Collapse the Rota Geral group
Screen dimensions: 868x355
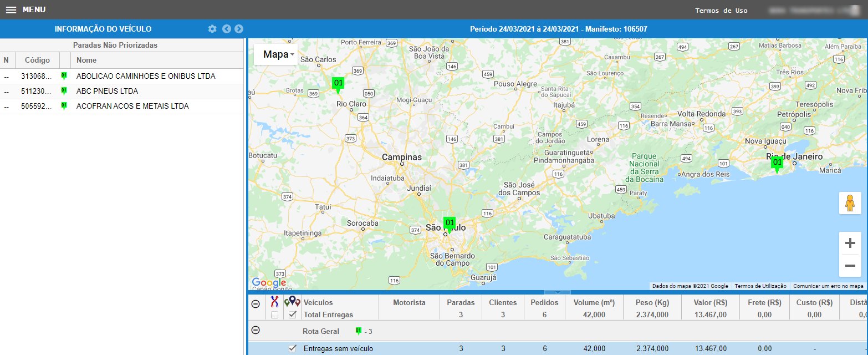coord(256,330)
